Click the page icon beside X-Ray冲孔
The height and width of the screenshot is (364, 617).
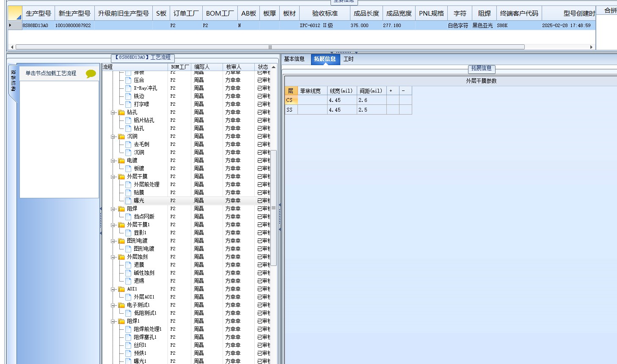tap(128, 88)
